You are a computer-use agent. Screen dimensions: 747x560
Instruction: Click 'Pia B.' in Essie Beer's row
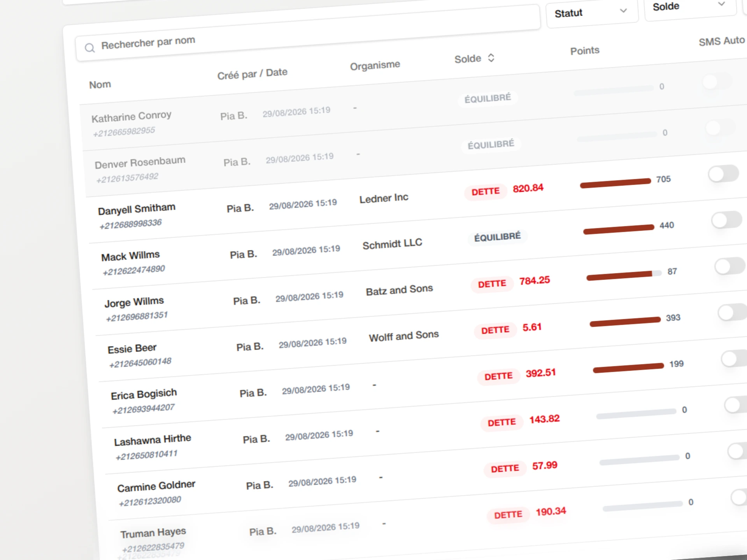click(x=250, y=347)
